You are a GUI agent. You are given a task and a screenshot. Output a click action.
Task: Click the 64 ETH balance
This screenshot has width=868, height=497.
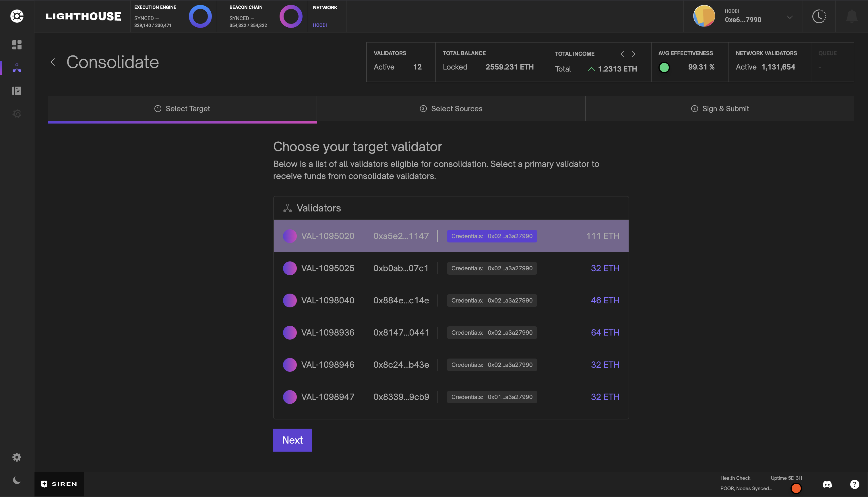[605, 332]
